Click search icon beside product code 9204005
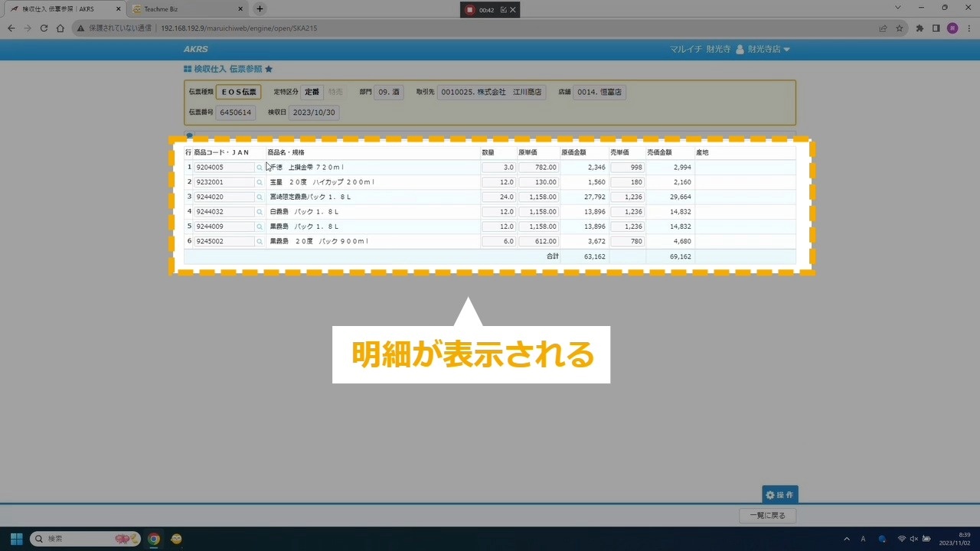 pyautogui.click(x=260, y=168)
